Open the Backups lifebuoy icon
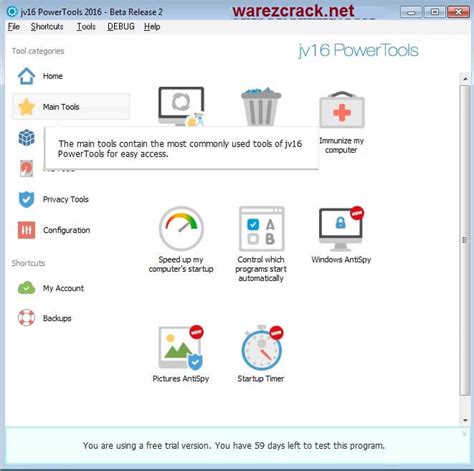474x471 pixels. tap(26, 318)
